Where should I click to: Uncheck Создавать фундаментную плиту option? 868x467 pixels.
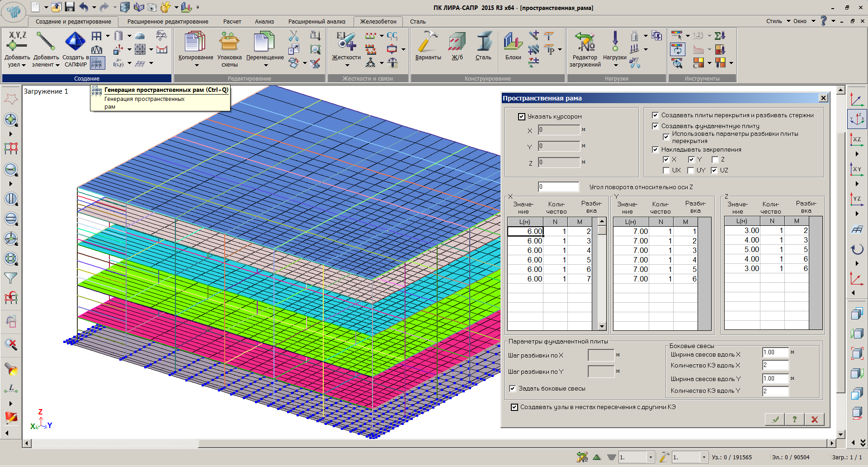point(655,126)
